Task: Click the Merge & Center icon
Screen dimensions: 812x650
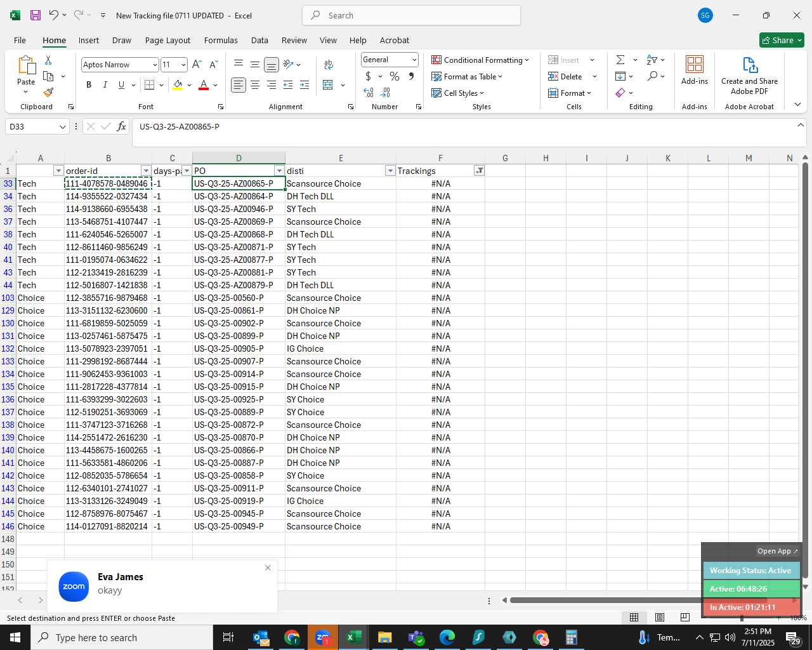Action: click(328, 85)
